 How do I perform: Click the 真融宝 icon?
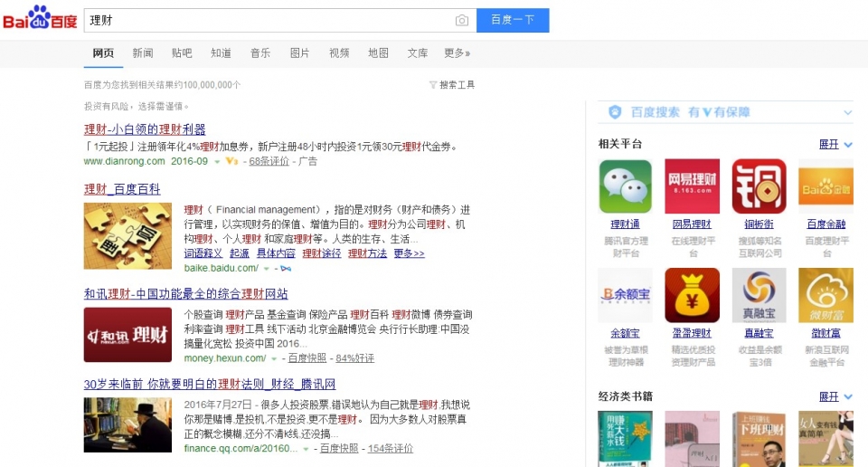(759, 295)
